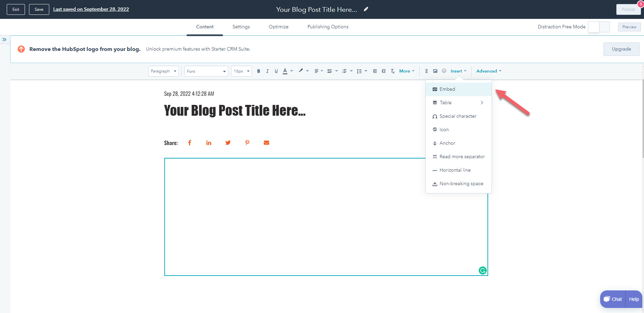Enable Distraction Free Mode toggle
644x313 pixels.
(598, 27)
